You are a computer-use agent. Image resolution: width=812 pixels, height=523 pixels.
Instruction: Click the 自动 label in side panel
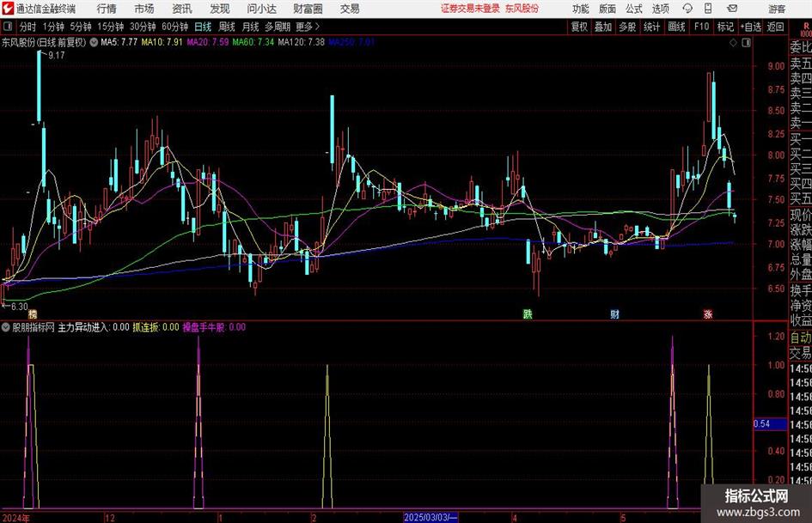[801, 338]
